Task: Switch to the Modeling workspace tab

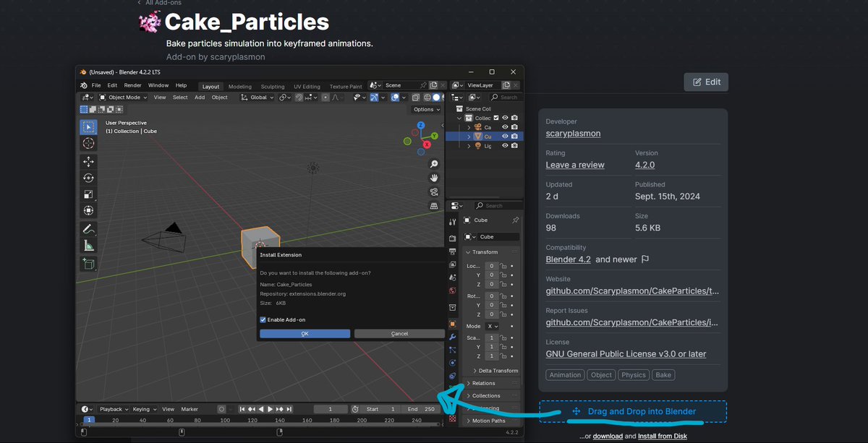Action: point(239,87)
